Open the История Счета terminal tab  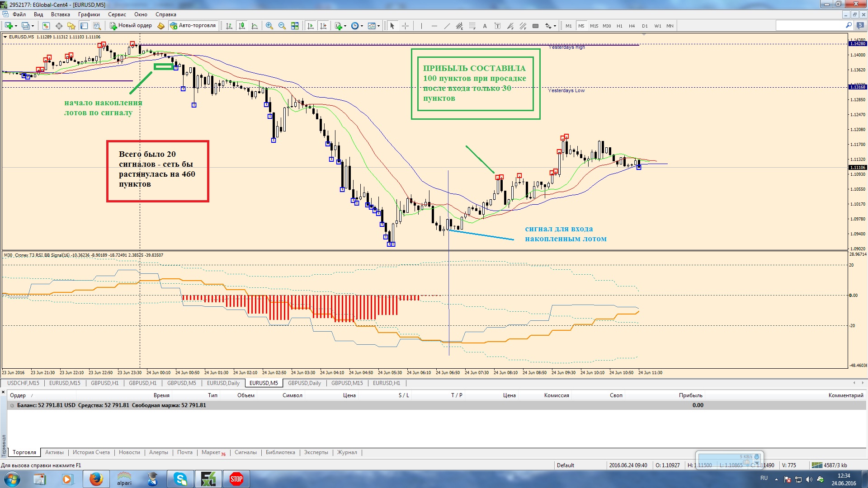coord(91,452)
